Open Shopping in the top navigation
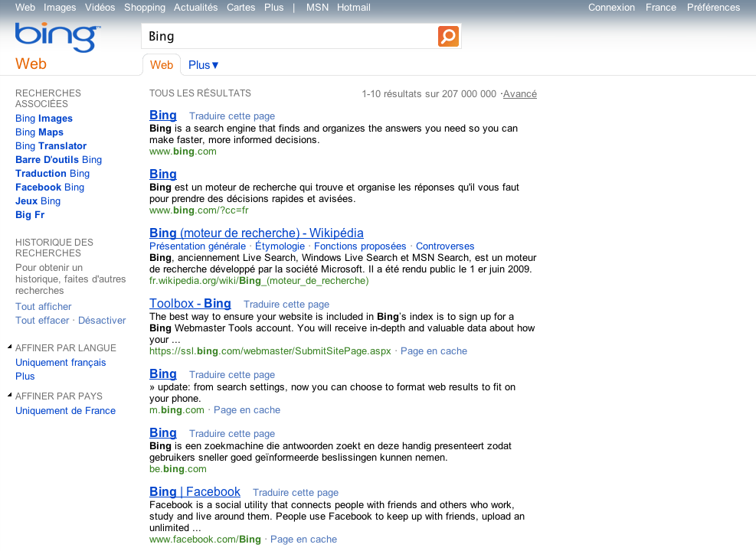 [x=145, y=7]
